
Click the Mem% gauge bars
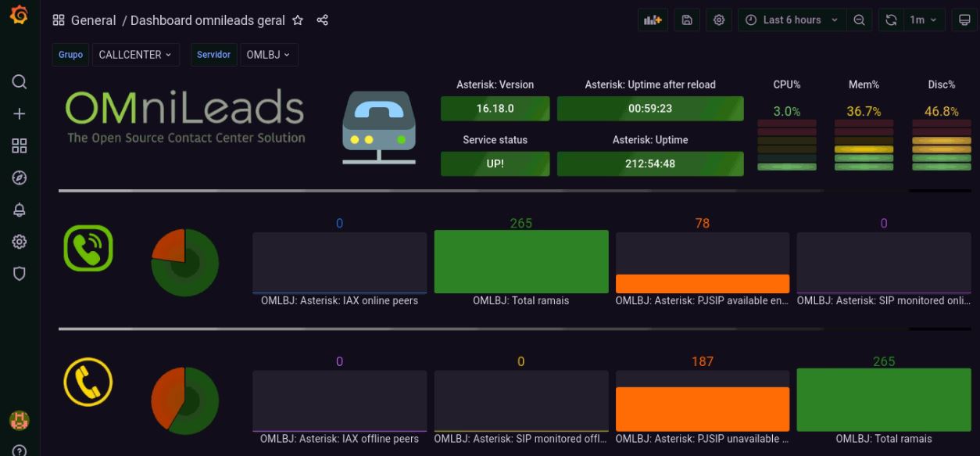tap(864, 145)
